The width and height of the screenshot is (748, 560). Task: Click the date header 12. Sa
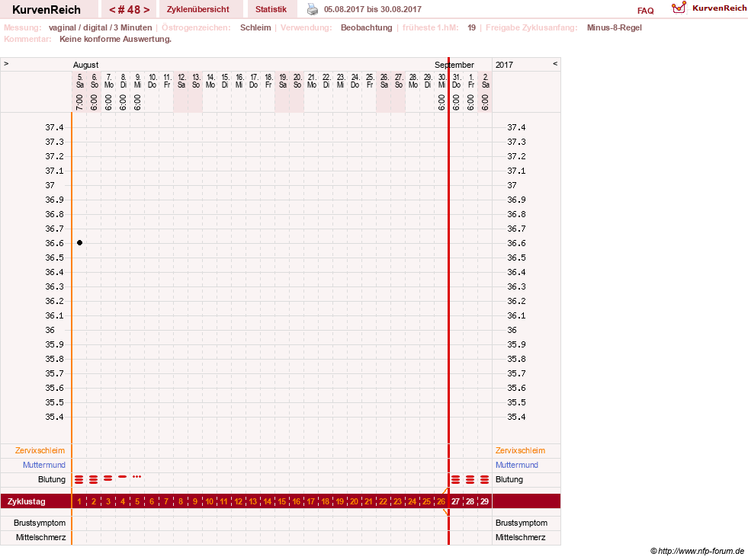[x=181, y=81]
